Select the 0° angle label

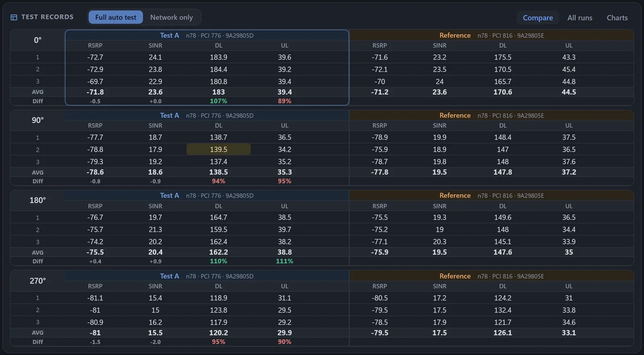pos(37,40)
